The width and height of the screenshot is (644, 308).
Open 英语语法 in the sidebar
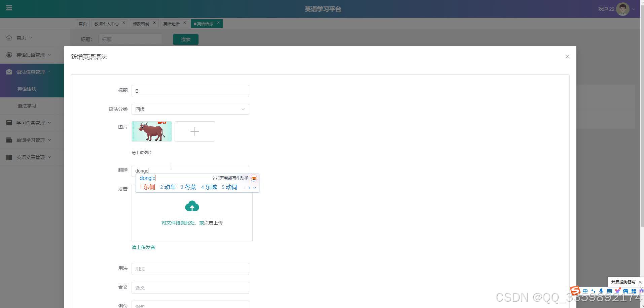[x=32, y=89]
